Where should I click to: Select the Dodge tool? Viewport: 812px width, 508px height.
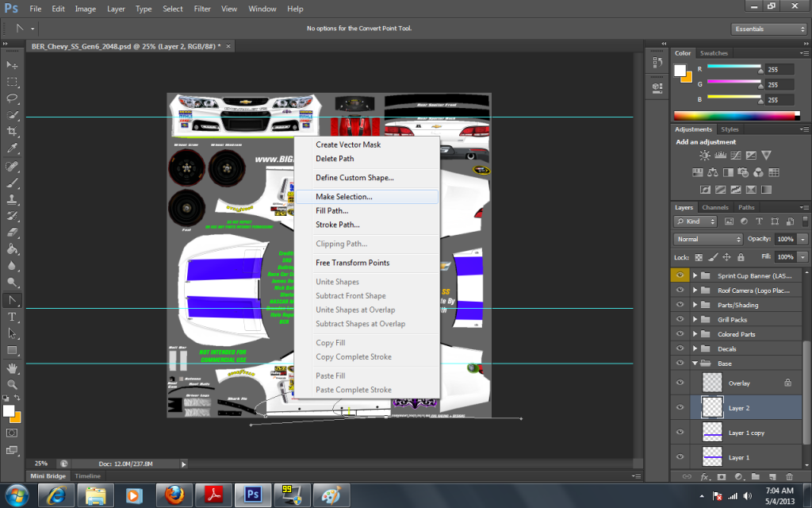[x=12, y=283]
